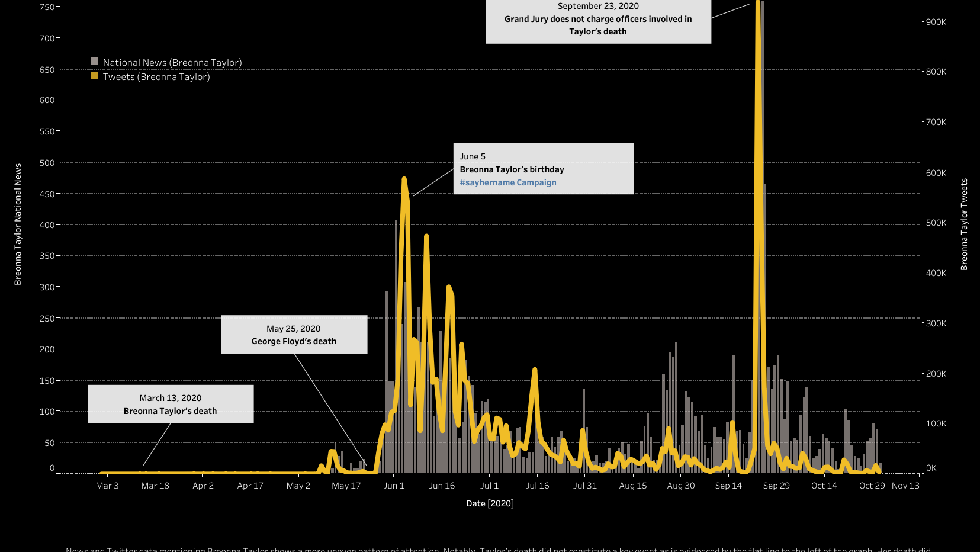Click the Breonna Taylor Tweets axis title
This screenshot has height=552, width=980.
tap(964, 224)
